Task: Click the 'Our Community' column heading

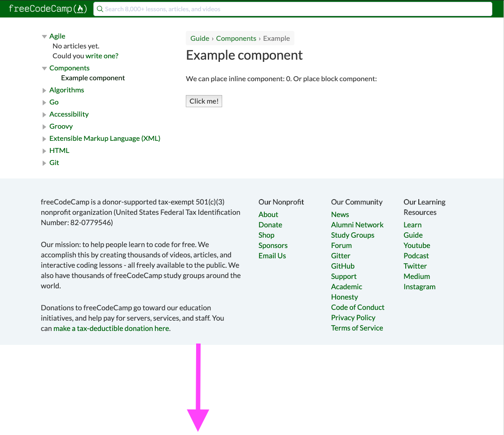Action: coord(357,202)
